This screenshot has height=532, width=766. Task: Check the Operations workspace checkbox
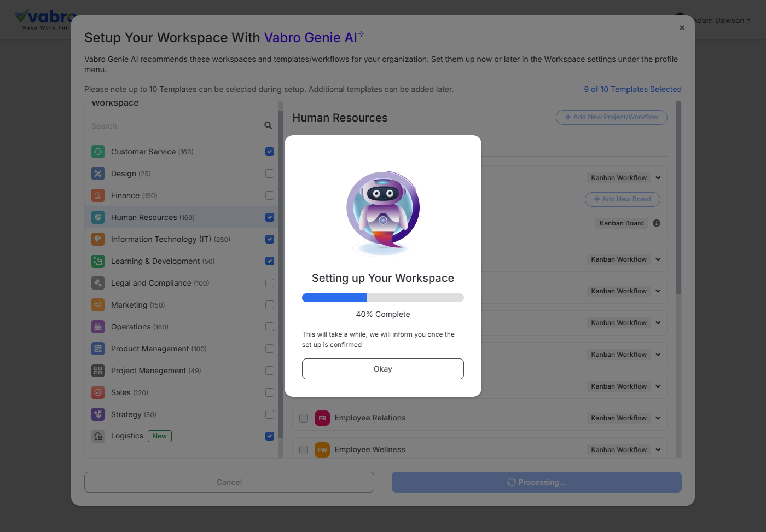pyautogui.click(x=270, y=327)
